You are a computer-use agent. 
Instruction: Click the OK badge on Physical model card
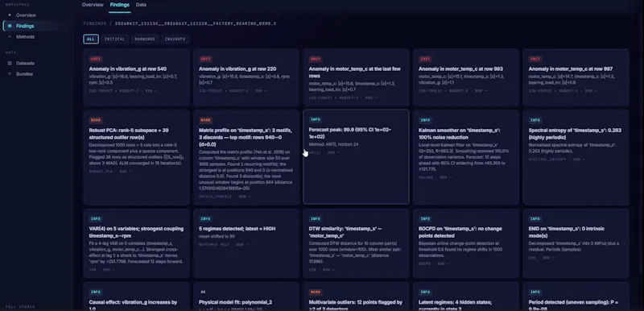(203, 292)
